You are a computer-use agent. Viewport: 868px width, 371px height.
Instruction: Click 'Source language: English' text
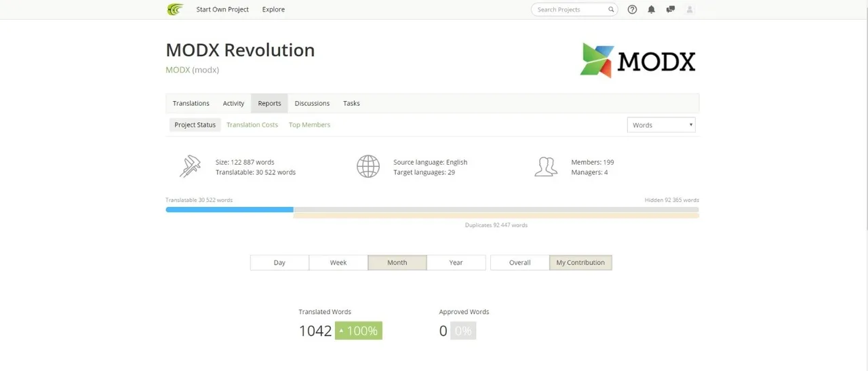point(430,162)
